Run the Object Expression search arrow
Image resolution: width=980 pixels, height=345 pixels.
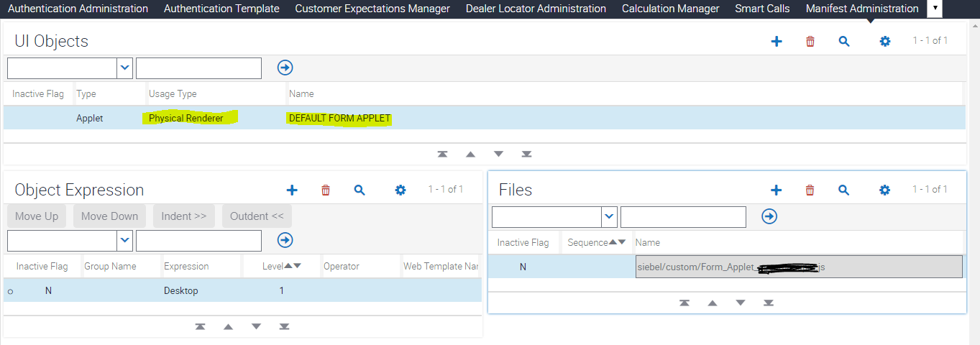pos(285,240)
